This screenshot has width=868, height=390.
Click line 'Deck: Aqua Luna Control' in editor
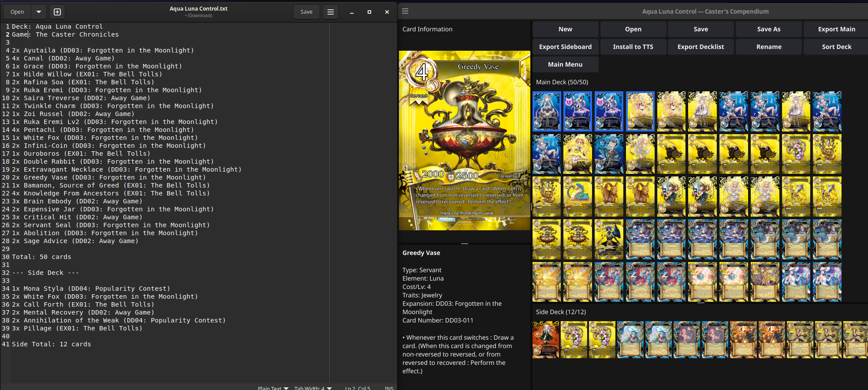57,26
